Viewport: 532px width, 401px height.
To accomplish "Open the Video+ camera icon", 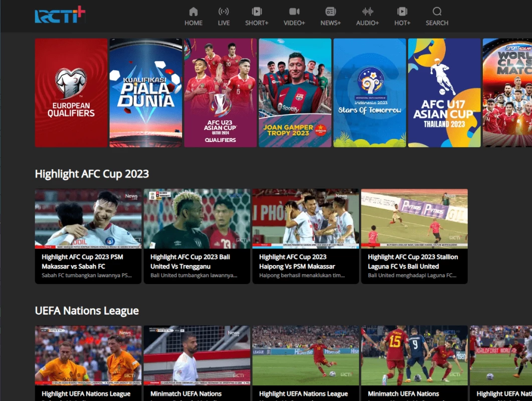I will (x=294, y=12).
